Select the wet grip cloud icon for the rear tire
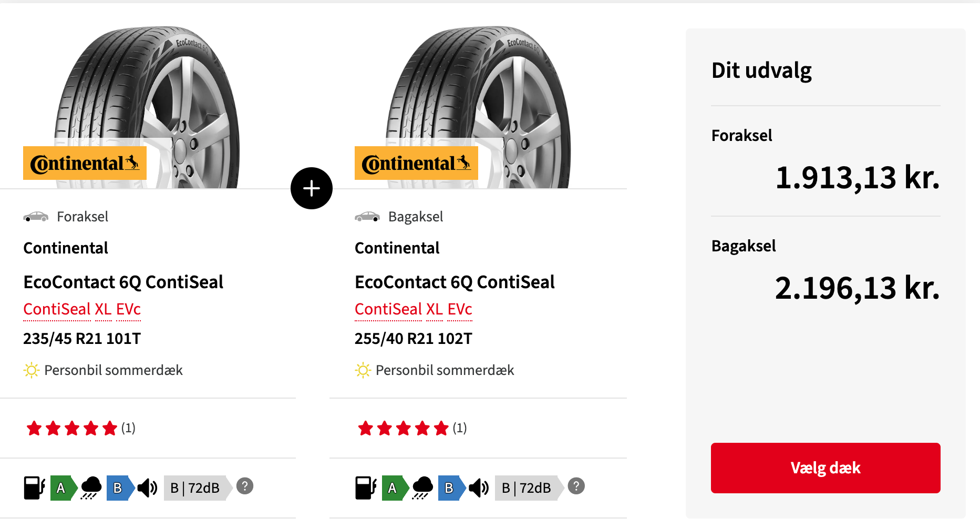This screenshot has height=528, width=980. (423, 488)
